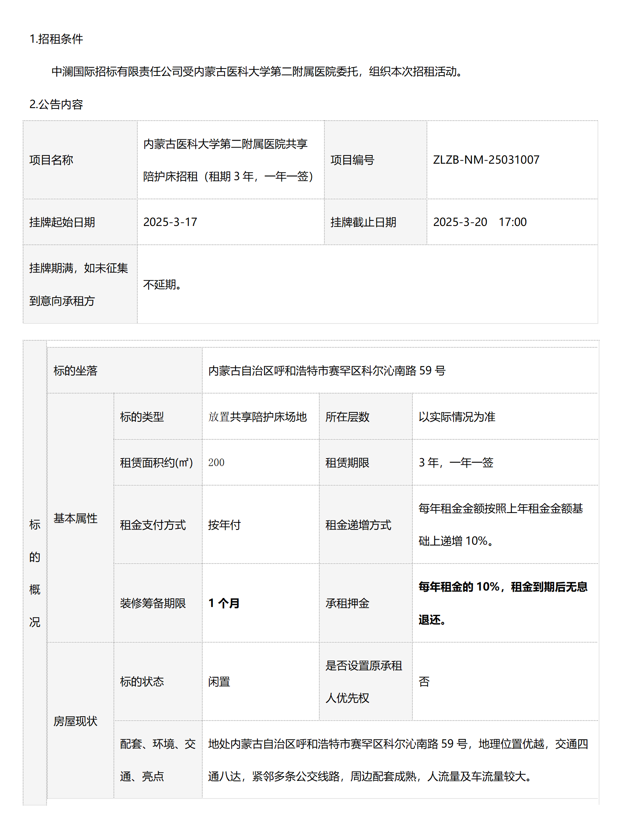Click the deadline value 2025-3-20 17:00
Image resolution: width=621 pixels, height=840 pixels.
(x=480, y=222)
